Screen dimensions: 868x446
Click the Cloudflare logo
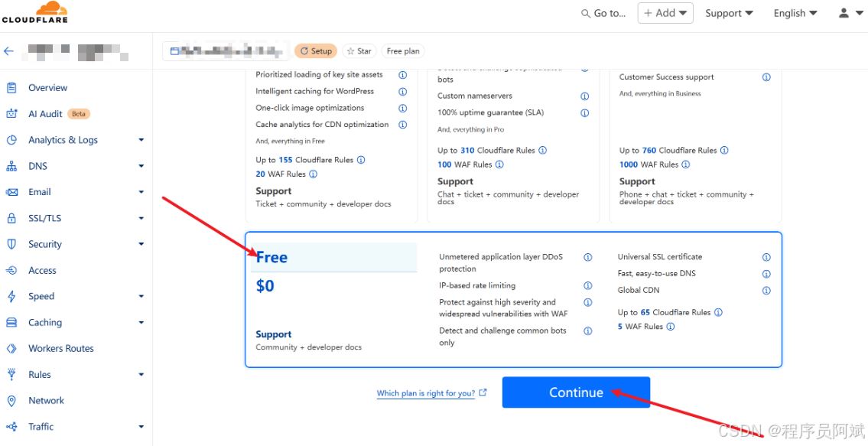34,12
